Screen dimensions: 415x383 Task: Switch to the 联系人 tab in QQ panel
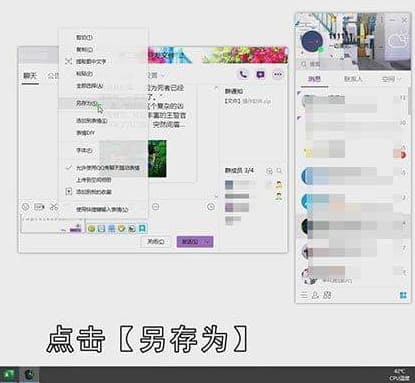(x=353, y=79)
